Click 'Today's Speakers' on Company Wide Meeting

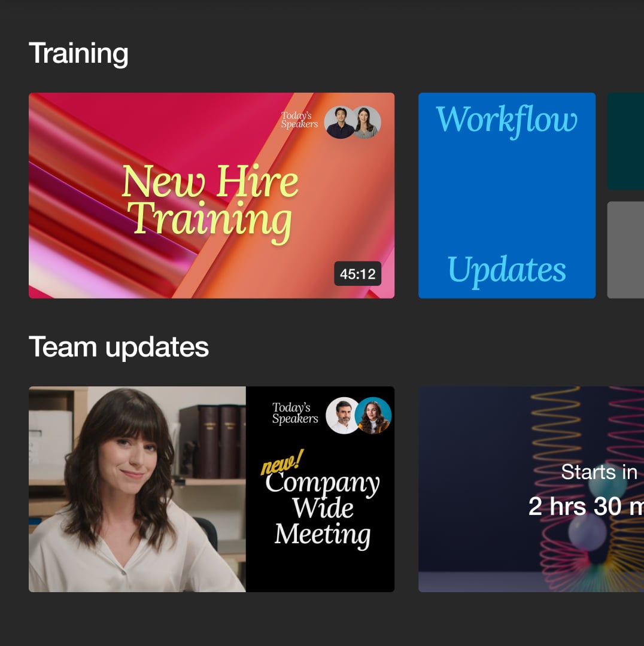coord(295,413)
